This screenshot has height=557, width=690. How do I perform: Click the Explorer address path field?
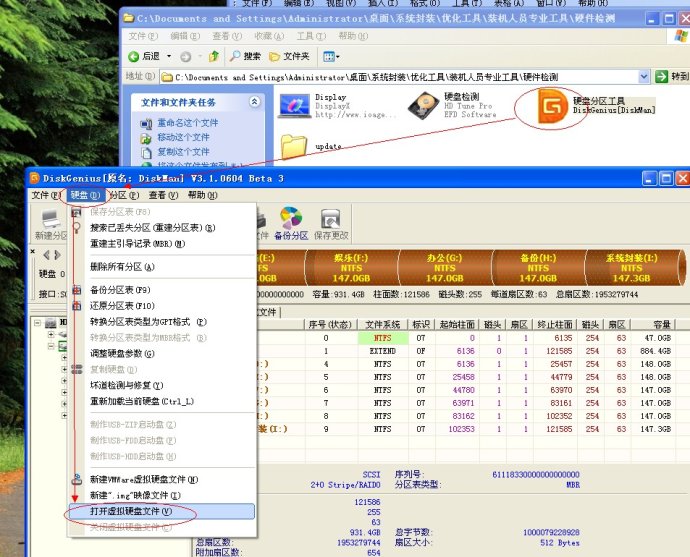tap(399, 77)
